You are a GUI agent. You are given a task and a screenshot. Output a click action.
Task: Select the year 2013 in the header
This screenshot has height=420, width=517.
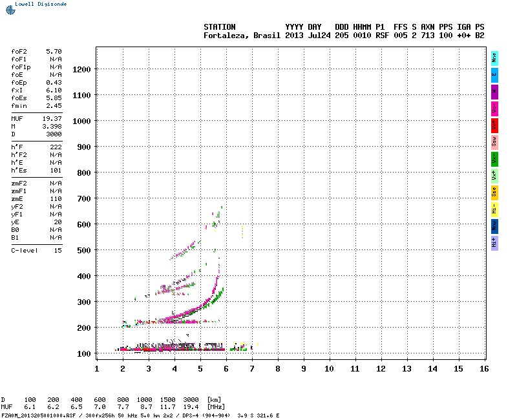294,36
